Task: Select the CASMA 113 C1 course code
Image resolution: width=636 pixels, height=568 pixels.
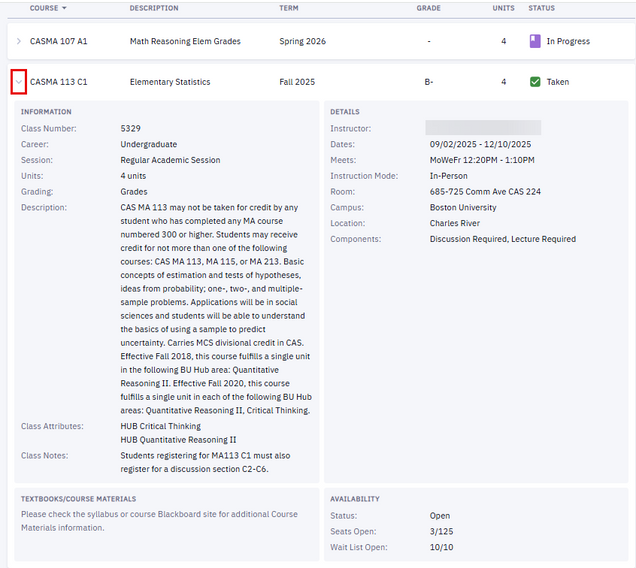Action: (58, 82)
